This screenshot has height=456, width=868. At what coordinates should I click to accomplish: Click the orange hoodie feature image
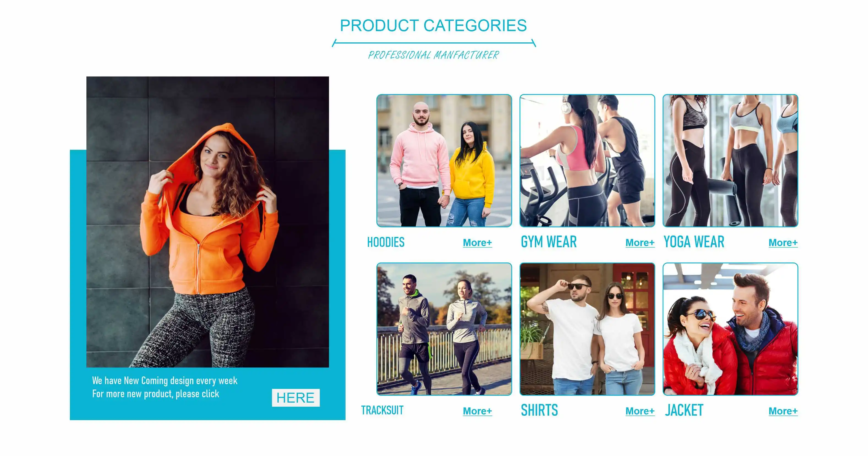click(207, 222)
